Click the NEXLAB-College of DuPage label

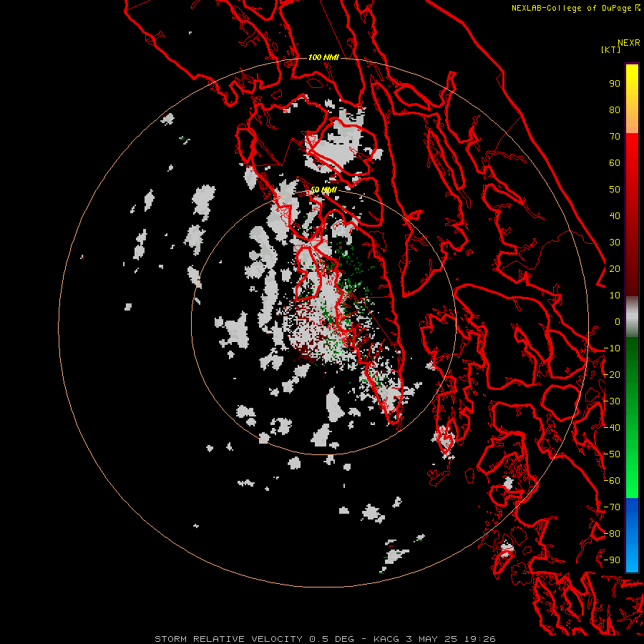[576, 8]
